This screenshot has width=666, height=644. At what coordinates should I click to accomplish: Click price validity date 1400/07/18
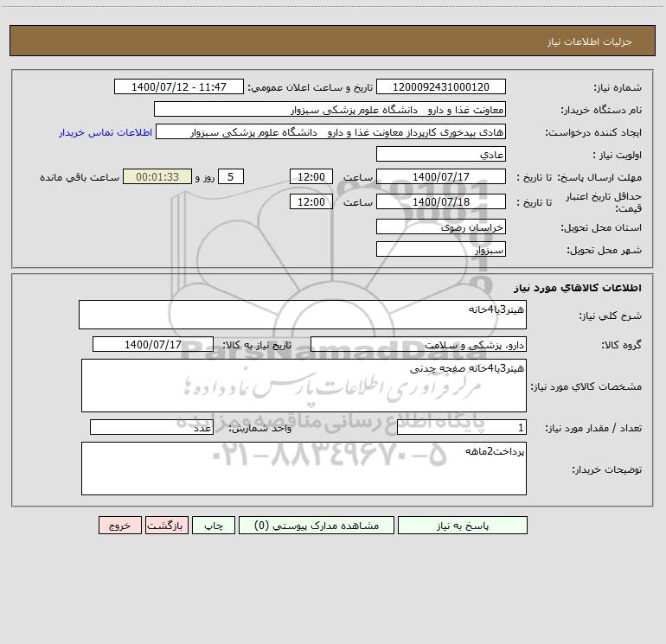441,201
